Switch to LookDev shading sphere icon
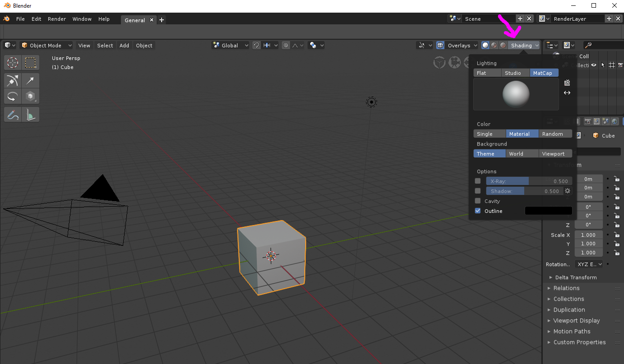Viewport: 624px width, 364px height. pyautogui.click(x=494, y=45)
